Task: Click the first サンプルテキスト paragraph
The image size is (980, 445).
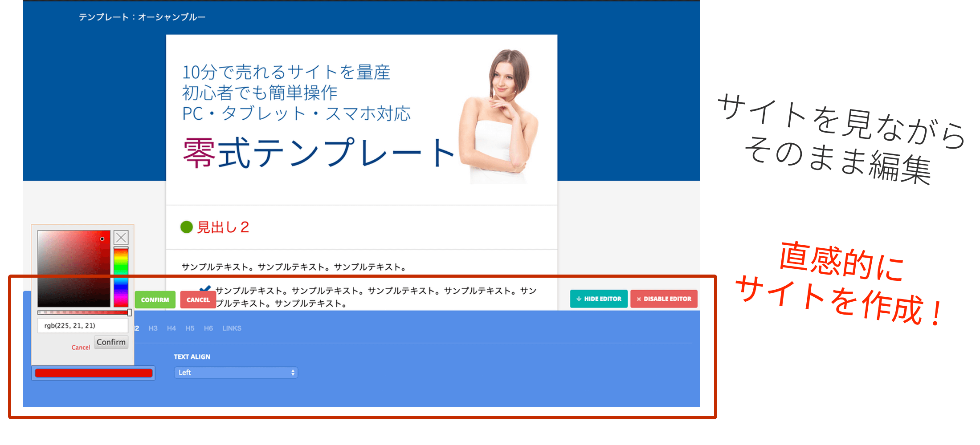Action: coord(294,267)
